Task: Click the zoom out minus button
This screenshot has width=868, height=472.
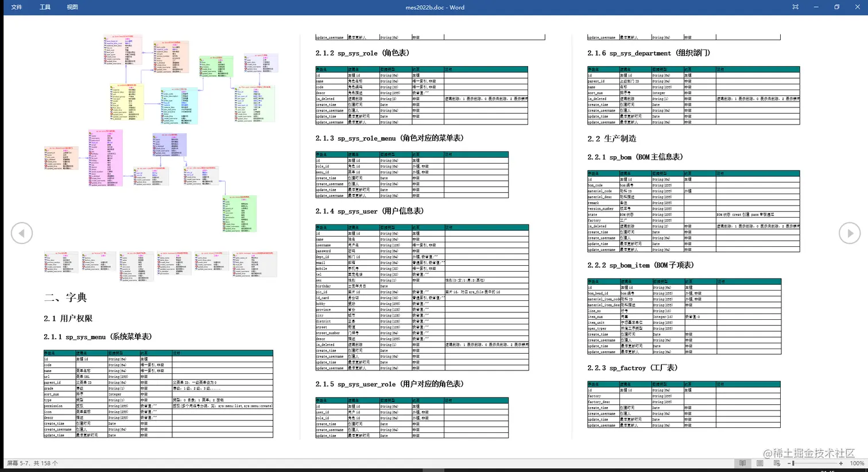Action: pos(789,463)
